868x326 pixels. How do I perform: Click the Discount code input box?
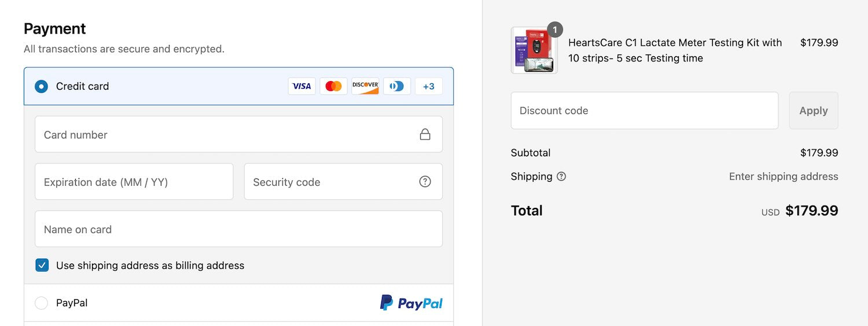pyautogui.click(x=644, y=111)
